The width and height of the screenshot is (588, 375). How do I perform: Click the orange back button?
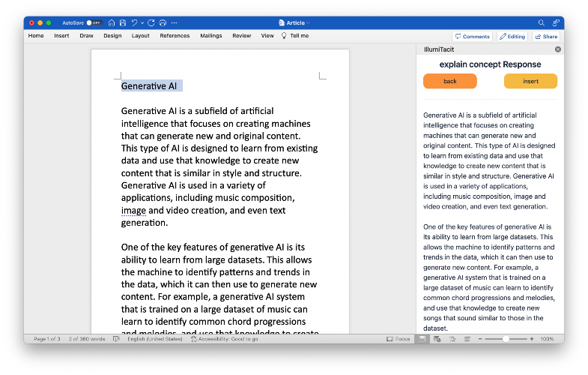(450, 81)
